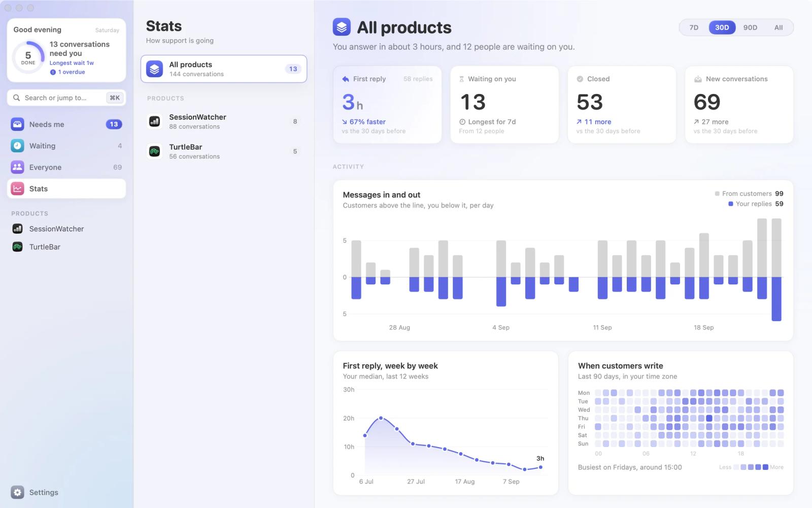Click the TurtleBar icon in left sidebar
This screenshot has width=812, height=508.
(x=17, y=247)
